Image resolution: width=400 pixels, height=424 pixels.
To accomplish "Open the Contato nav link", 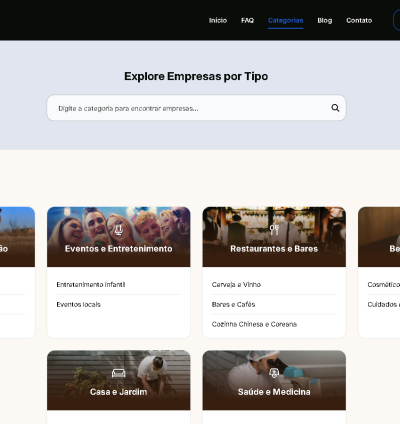I will (359, 20).
